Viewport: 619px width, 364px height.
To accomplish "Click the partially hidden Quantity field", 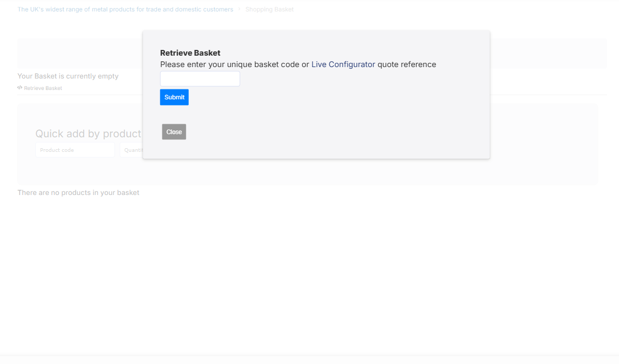I will coord(131,150).
